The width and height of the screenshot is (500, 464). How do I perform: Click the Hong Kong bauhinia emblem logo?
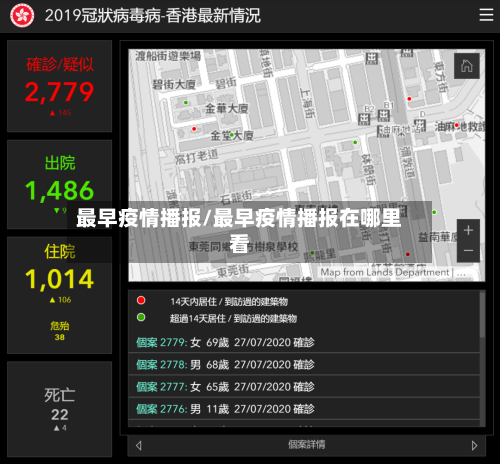point(22,15)
